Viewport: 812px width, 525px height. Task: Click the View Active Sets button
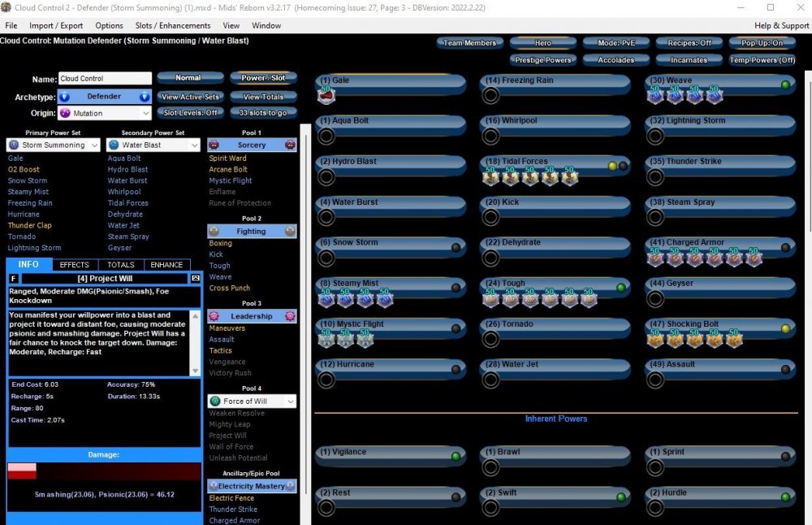point(189,97)
